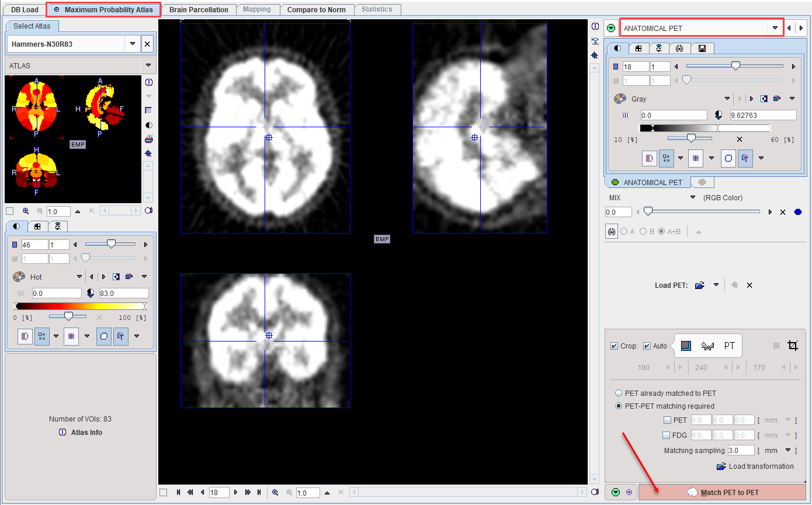Remove loaded PET with X icon
Viewport: 812px width, 505px height.
coord(749,285)
